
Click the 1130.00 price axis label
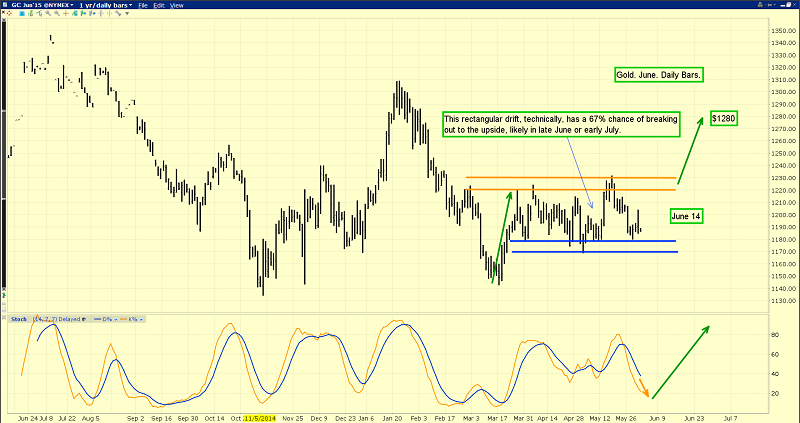[x=783, y=301]
